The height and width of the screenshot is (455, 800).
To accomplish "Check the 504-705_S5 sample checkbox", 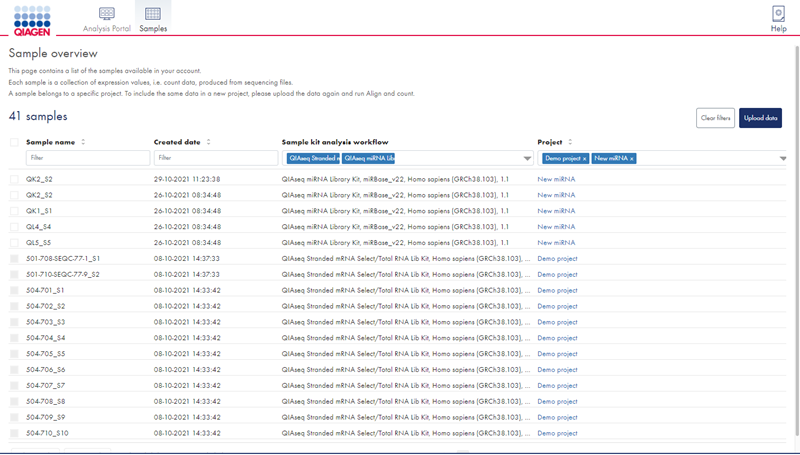I will 14,353.
